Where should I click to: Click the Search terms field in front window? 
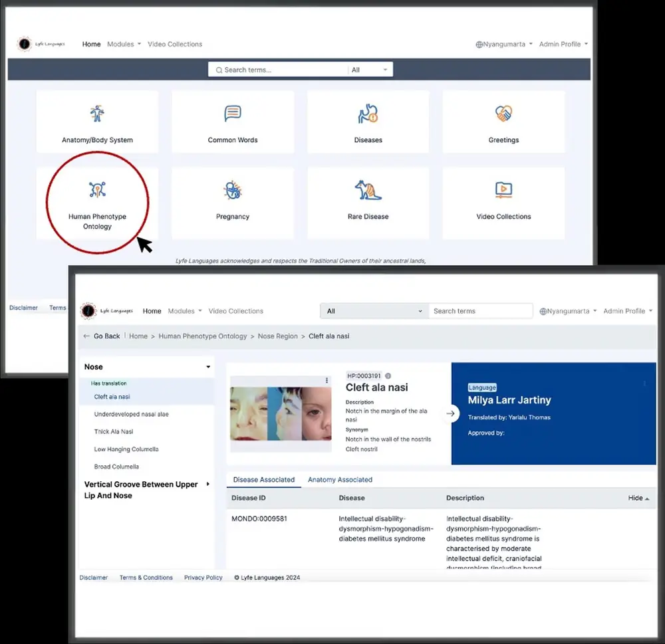(x=481, y=311)
